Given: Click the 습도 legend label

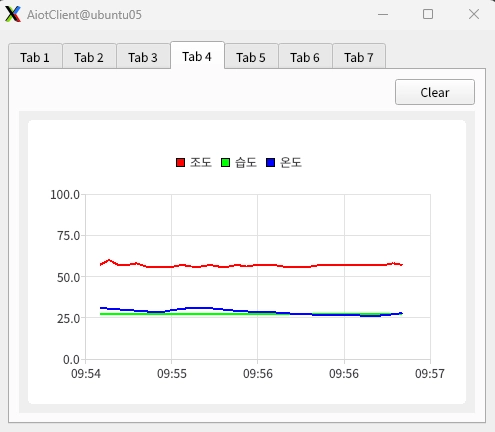Looking at the screenshot, I should pyautogui.click(x=246, y=163).
